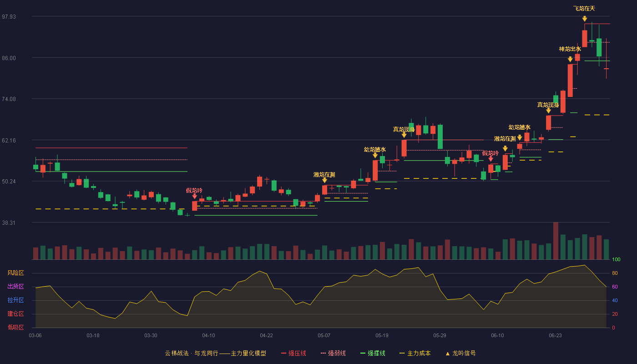Click the 06-23 date label
Viewport: 637px width, 364px height.
555,335
